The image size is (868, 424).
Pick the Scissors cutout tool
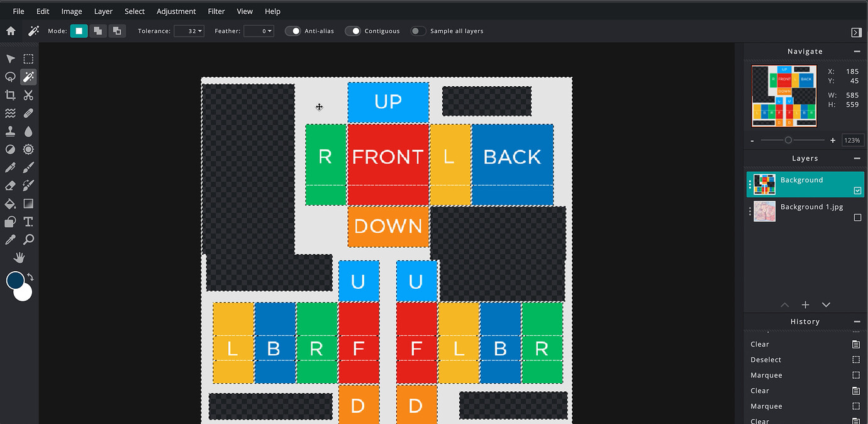click(28, 95)
